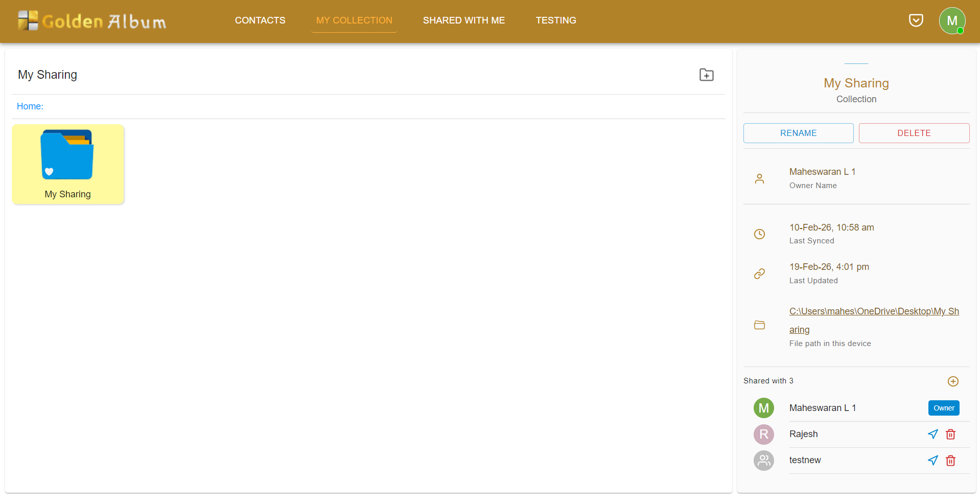Open the pocket shield icon in header
Image resolution: width=980 pixels, height=502 pixels.
tap(916, 20)
